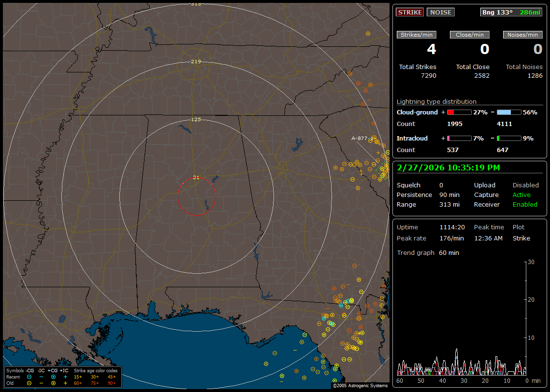
Task: Click the recent positive cloud-ground legend symbol
Action: (x=53, y=377)
